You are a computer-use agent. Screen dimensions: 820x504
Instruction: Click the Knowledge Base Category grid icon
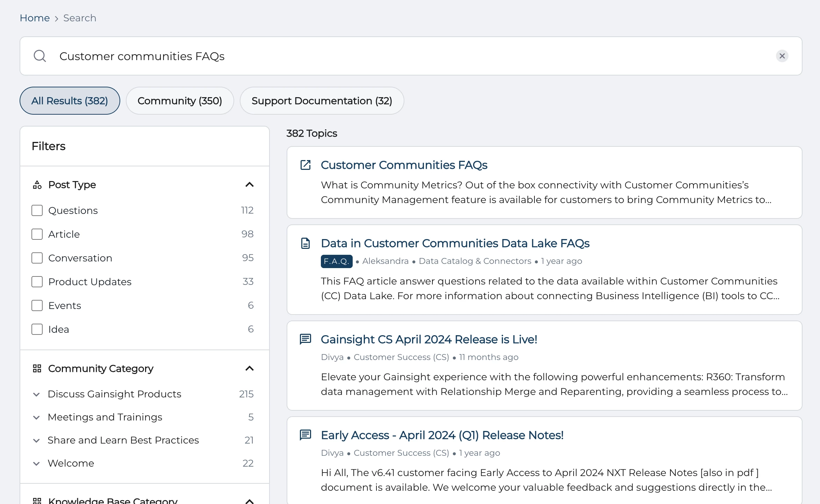(37, 501)
